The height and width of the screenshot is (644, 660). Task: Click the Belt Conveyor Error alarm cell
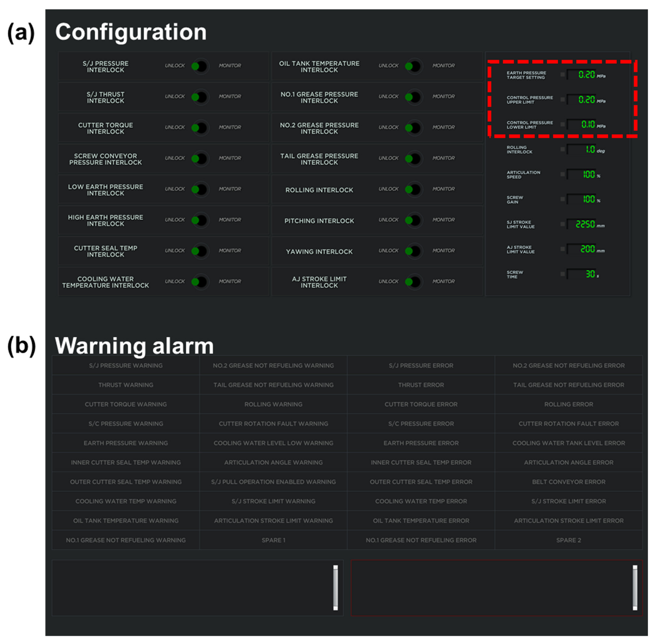[x=569, y=482]
